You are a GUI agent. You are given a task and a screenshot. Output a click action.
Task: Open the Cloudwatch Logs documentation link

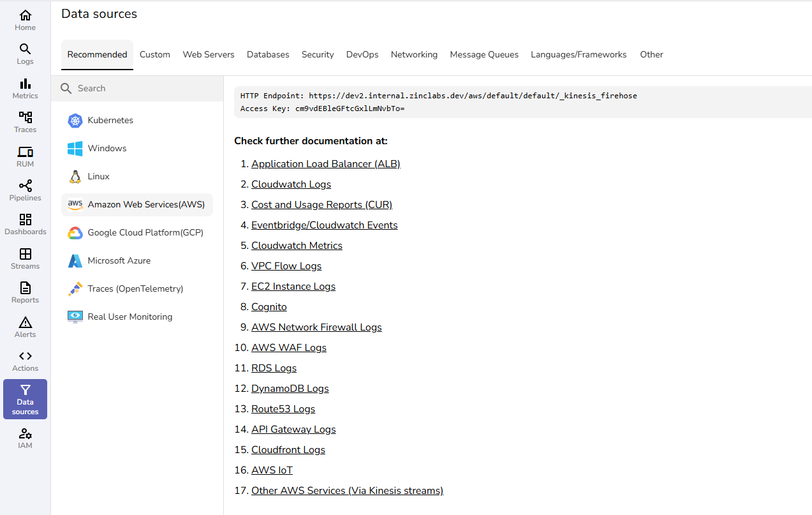(x=291, y=184)
